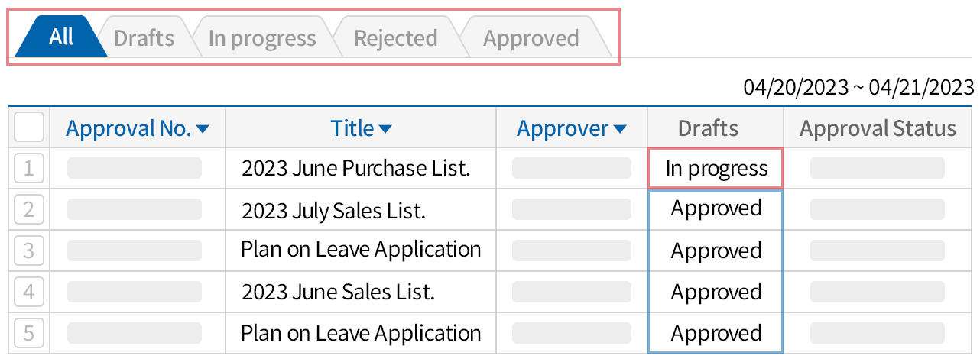Go to the Approved tab
Viewport: 980px width, 362px height.
pyautogui.click(x=531, y=38)
